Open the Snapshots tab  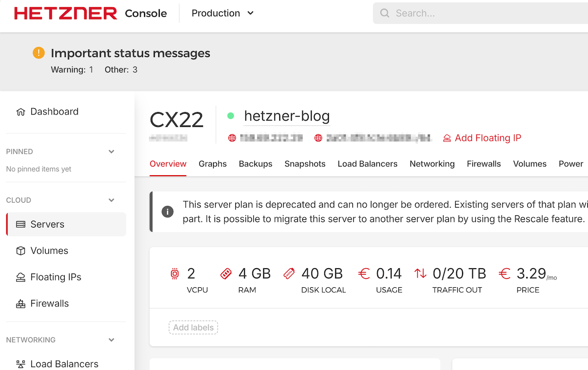point(305,164)
